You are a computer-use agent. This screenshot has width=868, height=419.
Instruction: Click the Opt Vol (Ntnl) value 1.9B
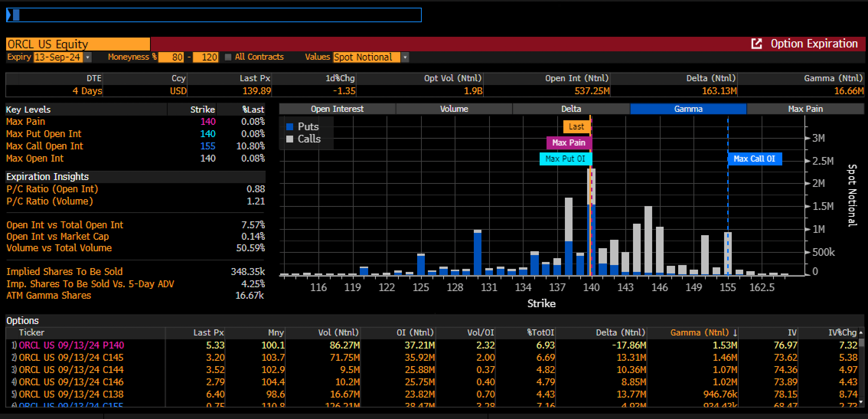[x=473, y=91]
